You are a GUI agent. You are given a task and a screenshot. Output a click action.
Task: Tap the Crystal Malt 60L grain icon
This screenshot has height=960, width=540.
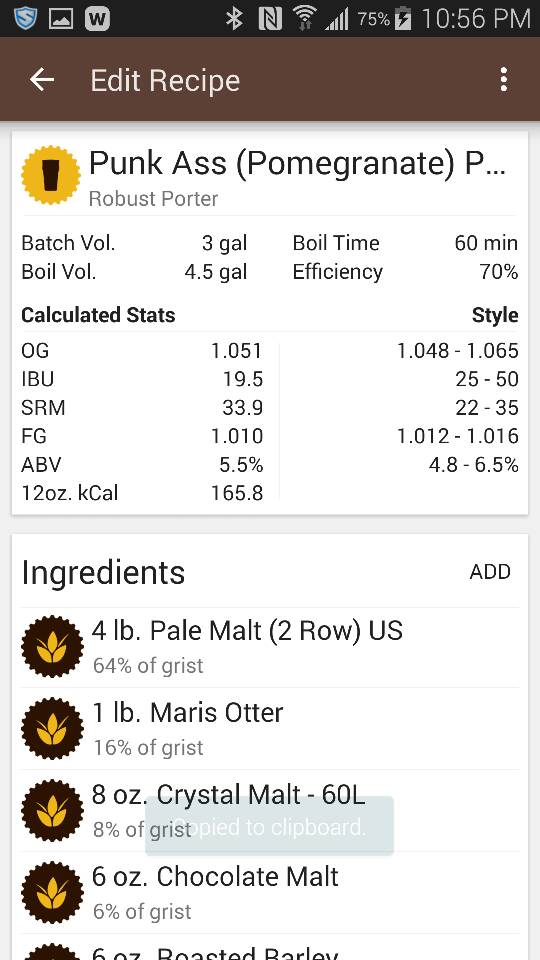point(52,811)
